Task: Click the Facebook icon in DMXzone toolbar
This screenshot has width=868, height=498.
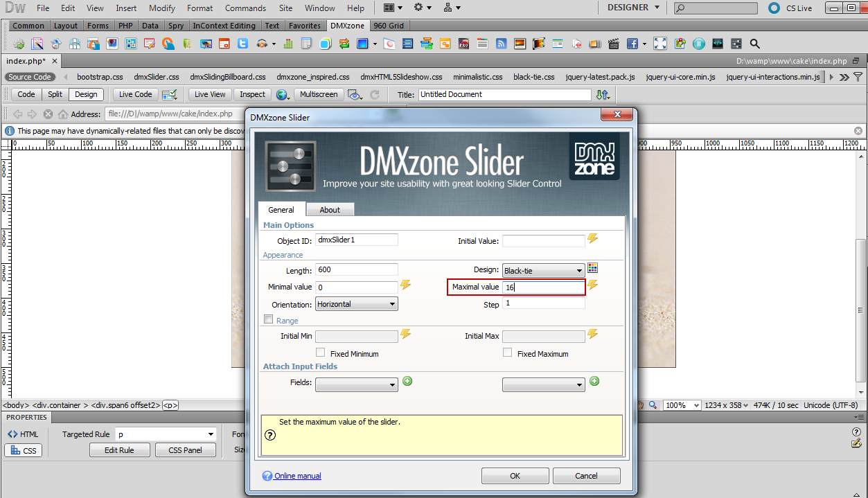Action: tap(632, 43)
